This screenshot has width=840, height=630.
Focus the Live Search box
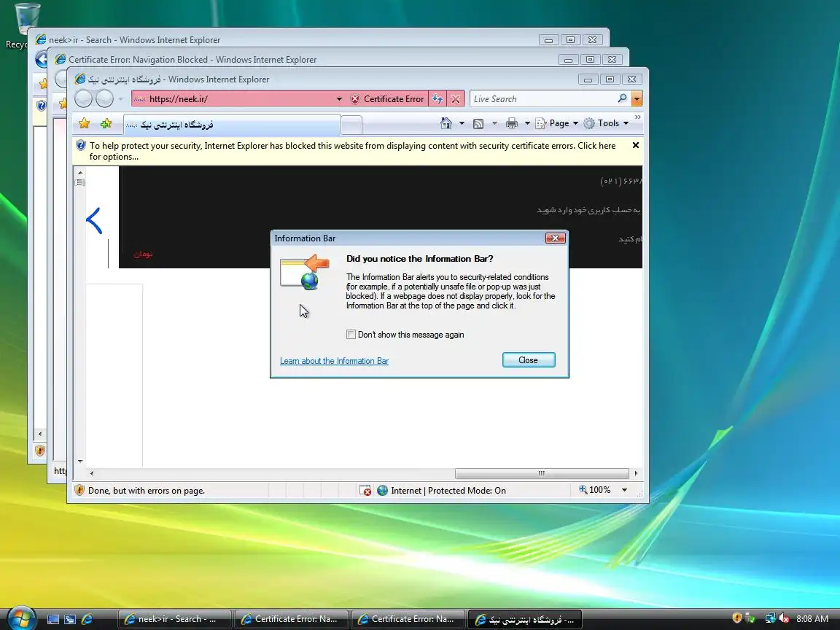[x=542, y=98]
